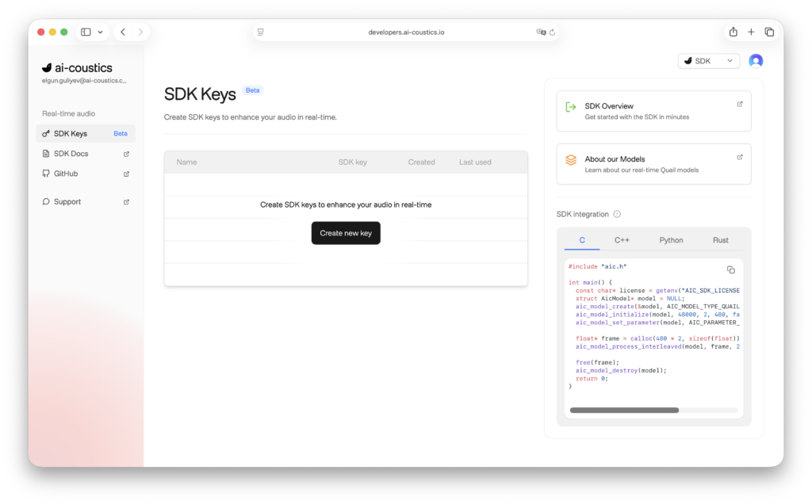This screenshot has height=504, width=812.
Task: Click the Safari share icon
Action: pos(733,32)
